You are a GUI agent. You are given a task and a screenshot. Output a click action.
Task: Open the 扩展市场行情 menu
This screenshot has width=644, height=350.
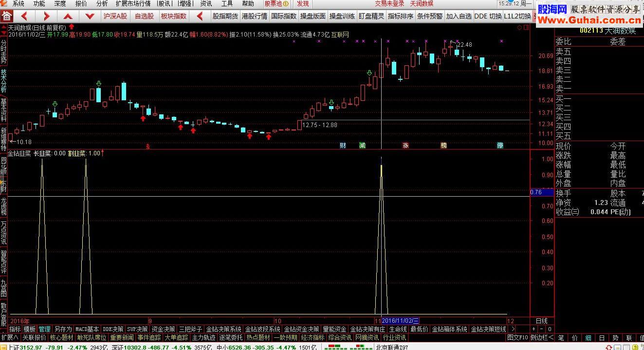point(133,3)
